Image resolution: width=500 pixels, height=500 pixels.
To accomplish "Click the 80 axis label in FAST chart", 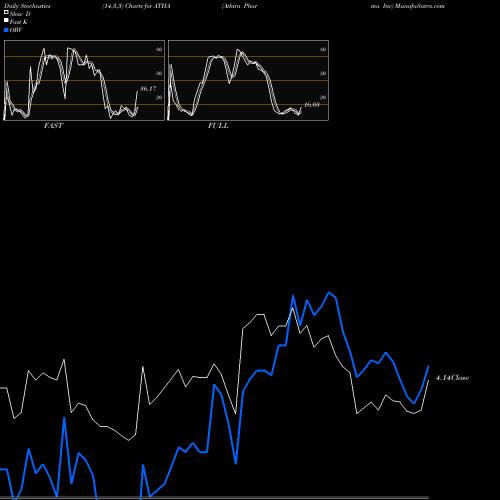I will click(159, 49).
